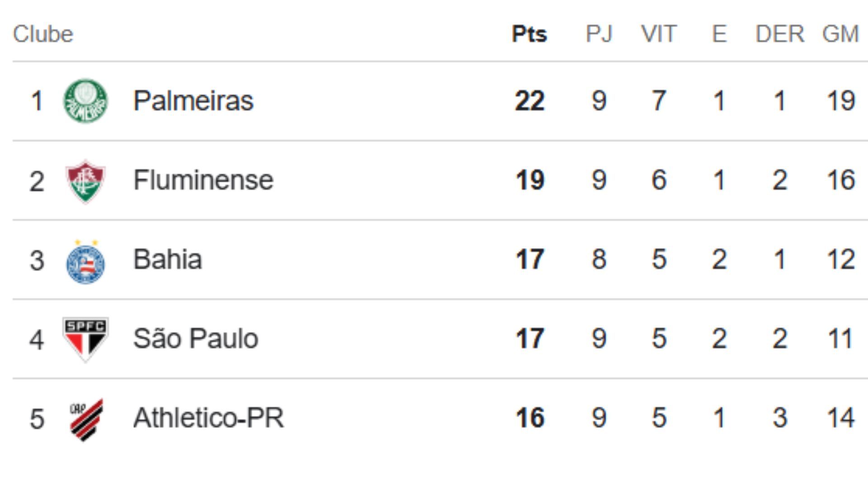Click the E draws column header
Viewport: 868px width, 488px height.
point(719,34)
